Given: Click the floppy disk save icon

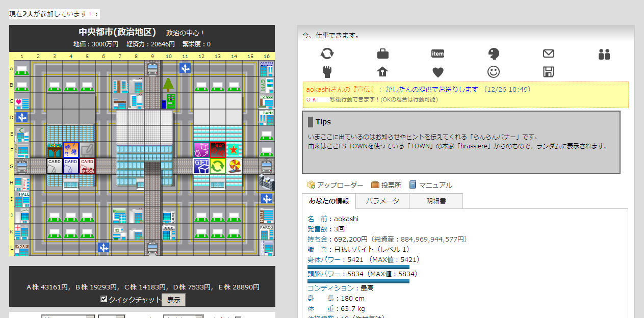Looking at the screenshot, I should click(548, 72).
